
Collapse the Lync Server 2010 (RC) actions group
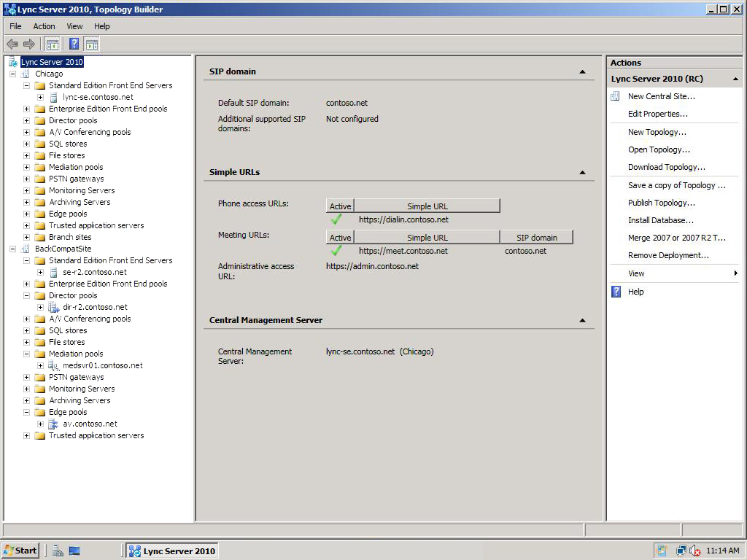point(735,79)
